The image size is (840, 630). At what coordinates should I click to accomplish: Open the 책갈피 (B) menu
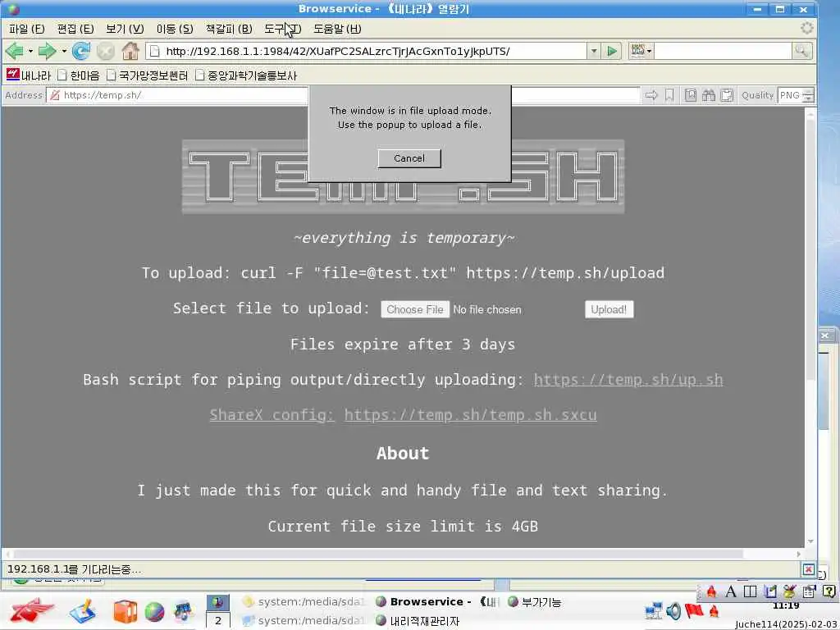229,29
